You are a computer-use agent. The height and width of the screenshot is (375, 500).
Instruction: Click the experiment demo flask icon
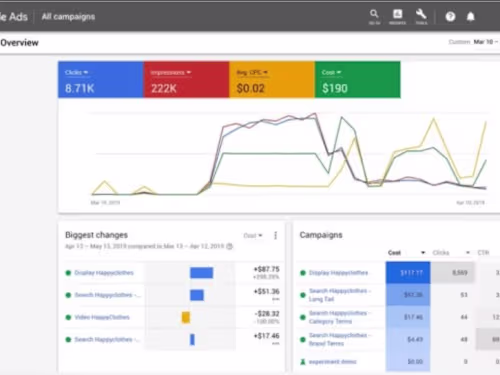303,362
